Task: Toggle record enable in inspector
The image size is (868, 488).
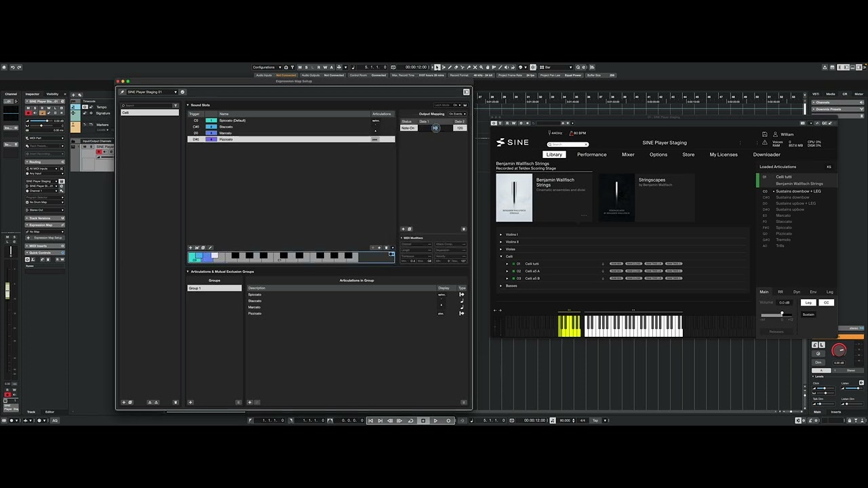Action: click(x=28, y=113)
